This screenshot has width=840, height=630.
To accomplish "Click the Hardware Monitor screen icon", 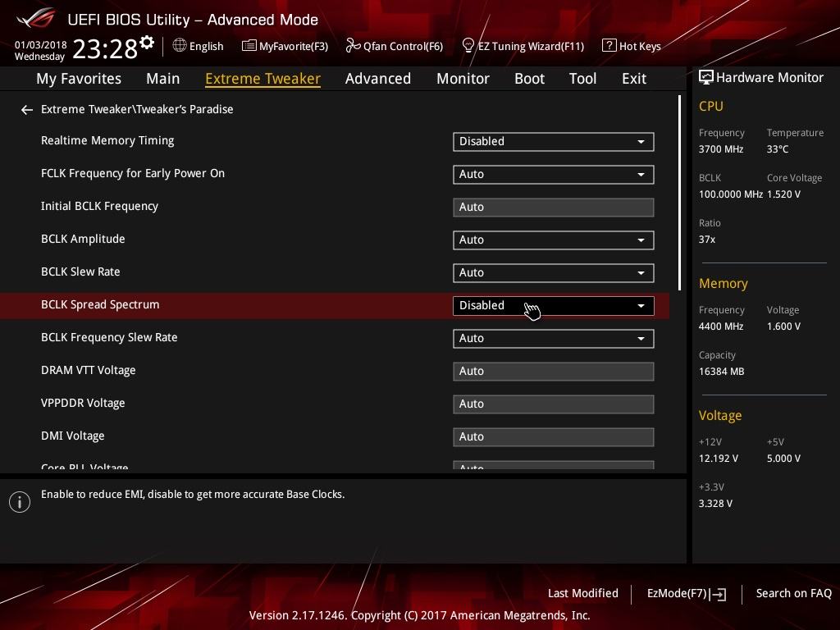I will (x=706, y=78).
